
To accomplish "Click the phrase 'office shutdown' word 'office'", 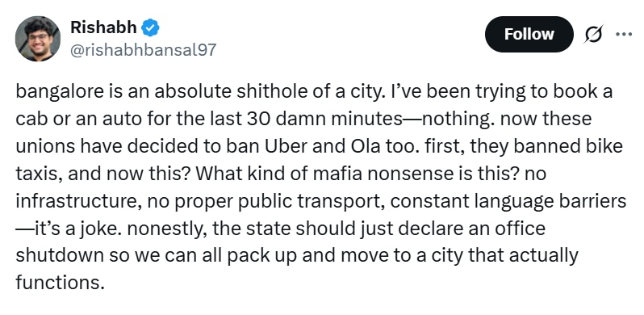I will tap(521, 229).
